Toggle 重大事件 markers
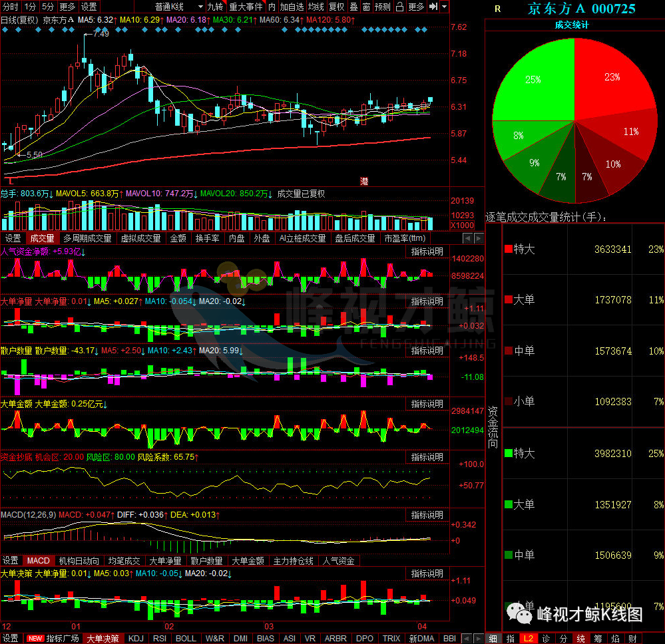The image size is (665, 644). pyautogui.click(x=246, y=7)
